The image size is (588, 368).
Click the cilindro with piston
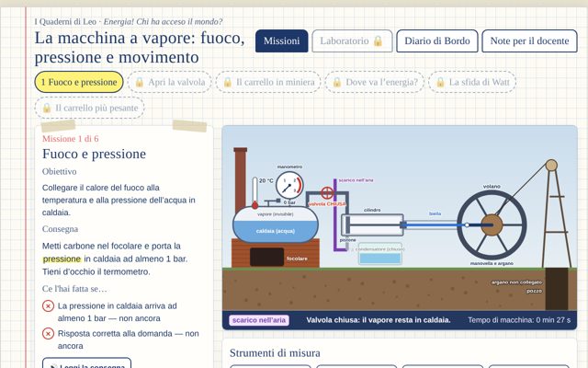(372, 224)
